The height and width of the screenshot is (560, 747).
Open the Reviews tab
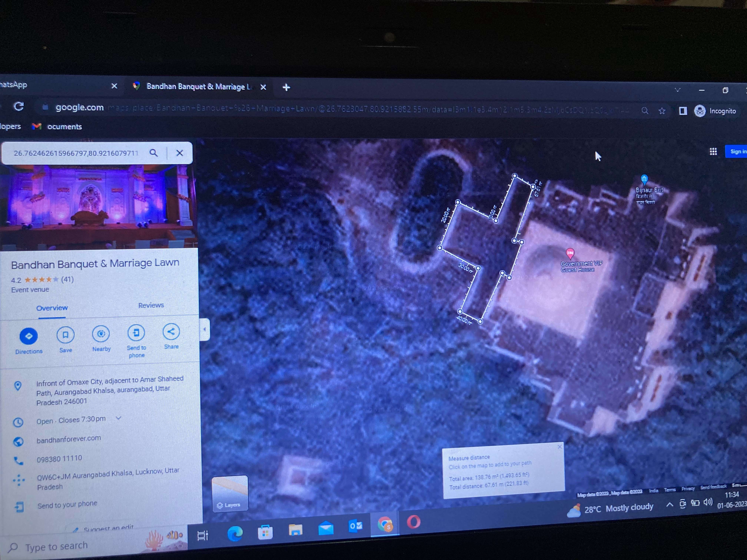click(151, 305)
